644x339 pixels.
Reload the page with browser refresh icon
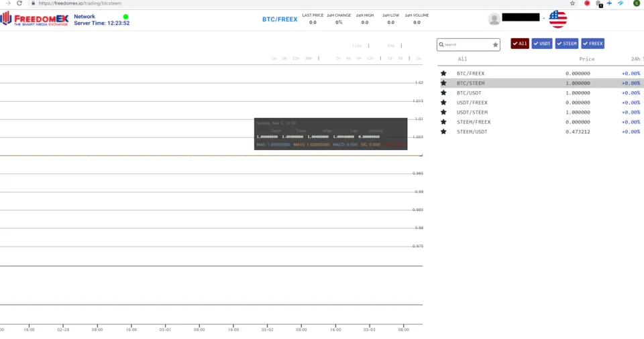click(x=19, y=3)
